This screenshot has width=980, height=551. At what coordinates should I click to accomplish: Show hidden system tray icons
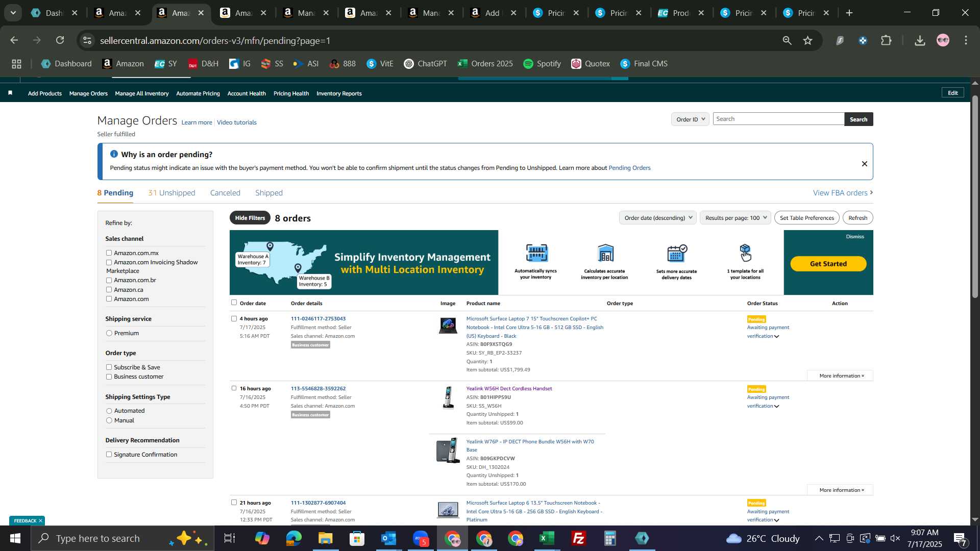818,538
